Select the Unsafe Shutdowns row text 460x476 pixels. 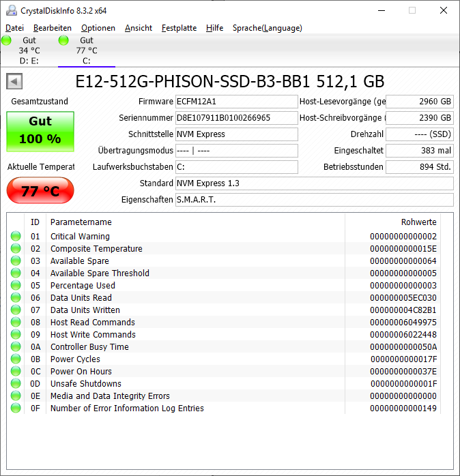86,384
